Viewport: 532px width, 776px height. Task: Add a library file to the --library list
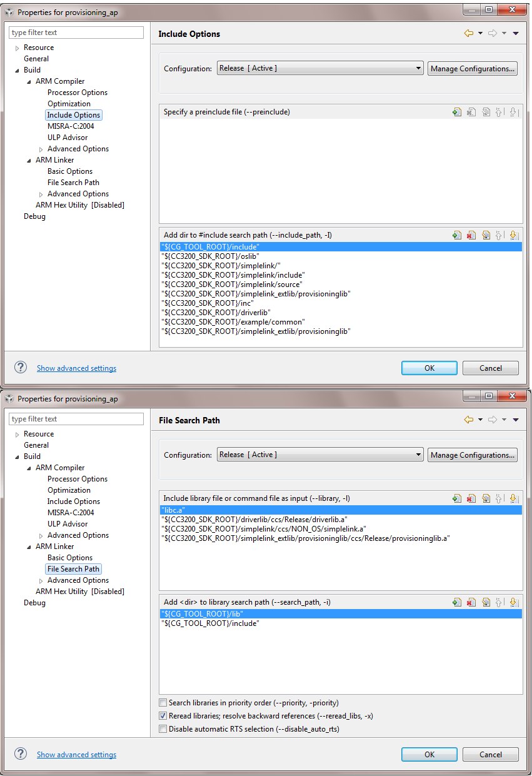[457, 498]
